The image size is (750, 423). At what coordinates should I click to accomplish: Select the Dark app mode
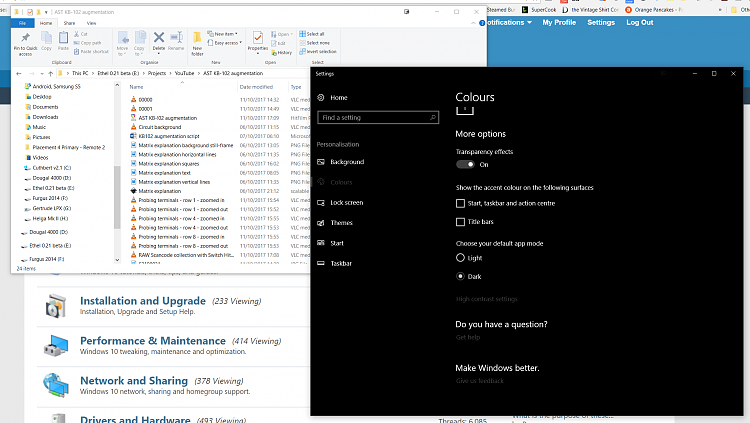coord(460,276)
